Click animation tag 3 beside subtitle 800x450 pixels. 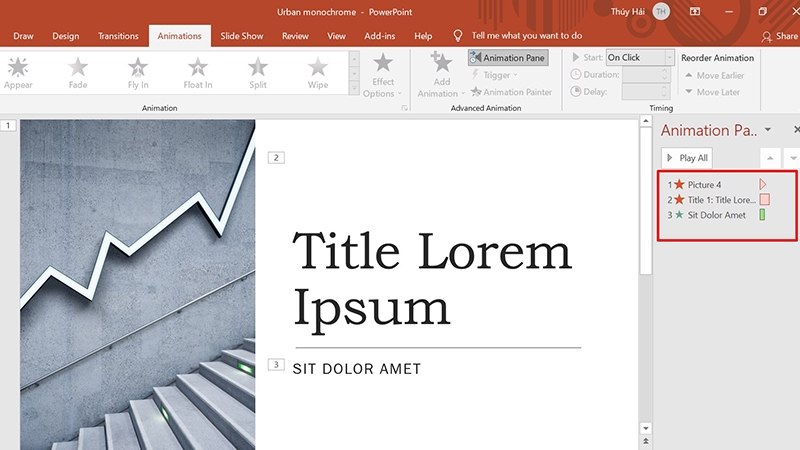tap(277, 364)
